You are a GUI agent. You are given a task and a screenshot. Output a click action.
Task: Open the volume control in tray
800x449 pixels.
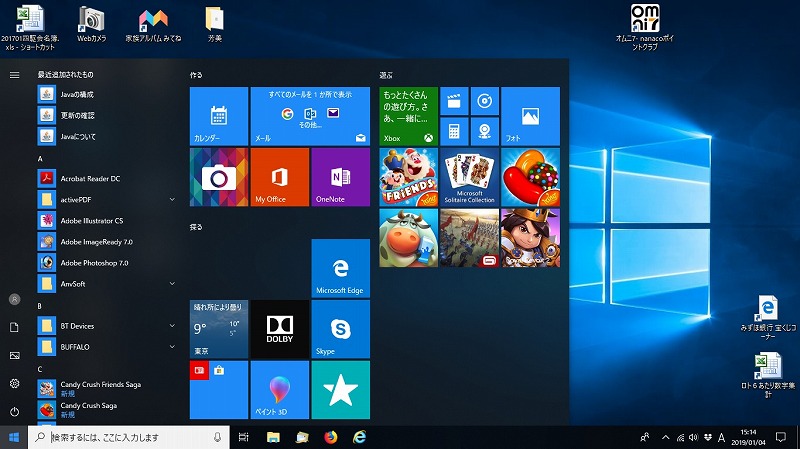click(x=693, y=437)
